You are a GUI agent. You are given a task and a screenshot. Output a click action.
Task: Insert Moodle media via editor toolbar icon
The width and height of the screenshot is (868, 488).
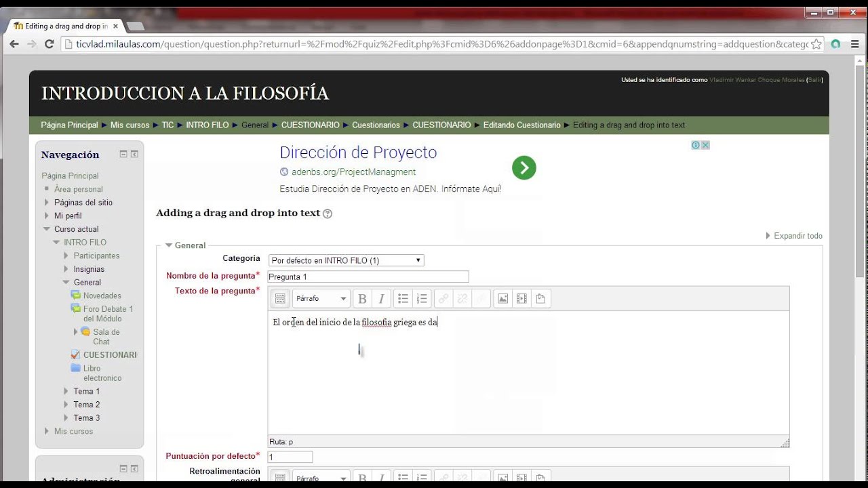click(521, 298)
